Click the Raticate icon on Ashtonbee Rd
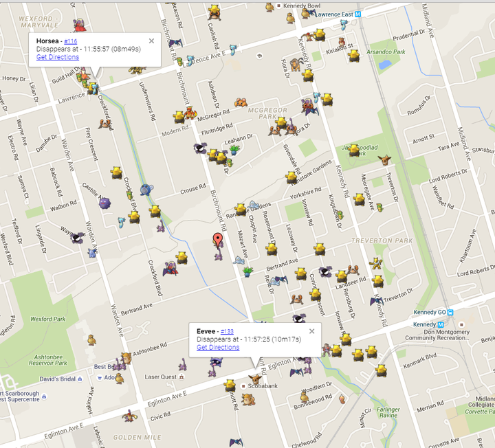The image size is (495, 448). click(x=126, y=359)
